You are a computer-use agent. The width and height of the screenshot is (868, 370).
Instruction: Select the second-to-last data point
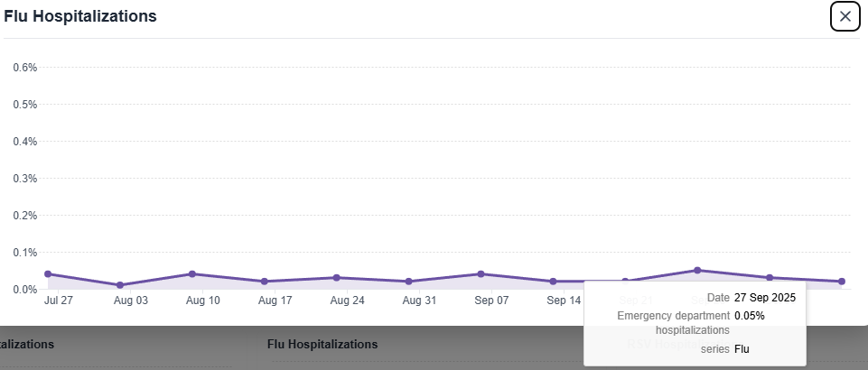point(770,278)
